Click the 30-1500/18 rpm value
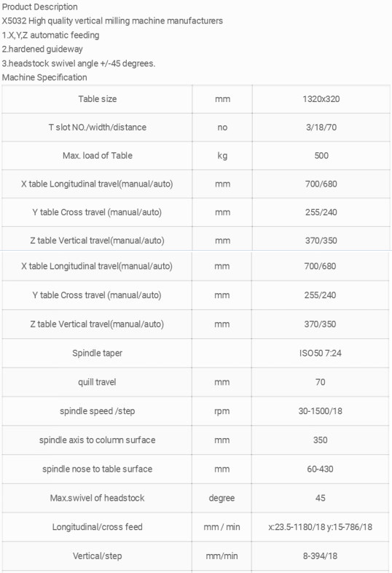 click(x=321, y=411)
